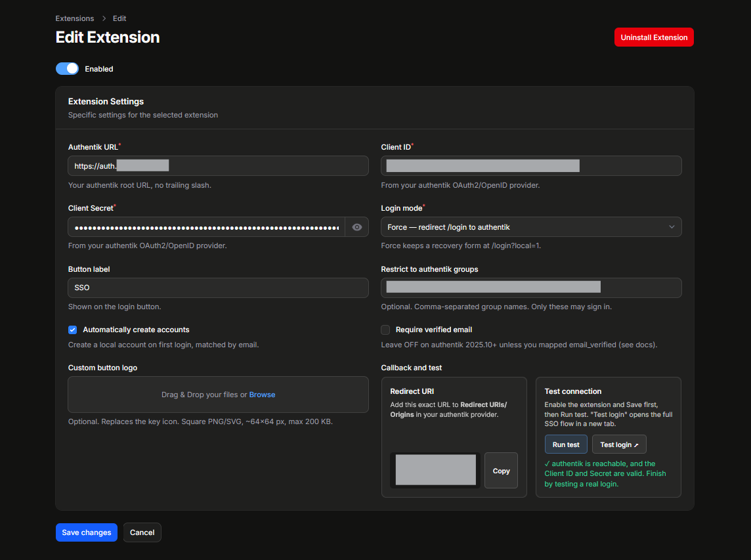Click the Edit breadcrumb item
This screenshot has width=751, height=560.
119,18
